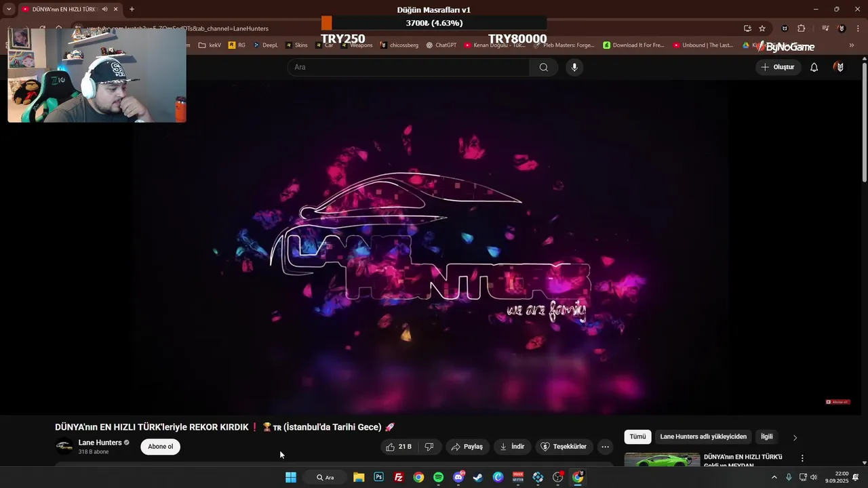Open Download It For Free bookmark
The width and height of the screenshot is (868, 488).
[x=633, y=45]
